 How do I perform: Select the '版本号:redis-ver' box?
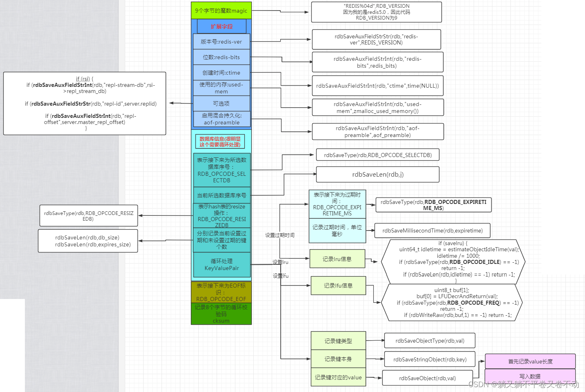(222, 42)
